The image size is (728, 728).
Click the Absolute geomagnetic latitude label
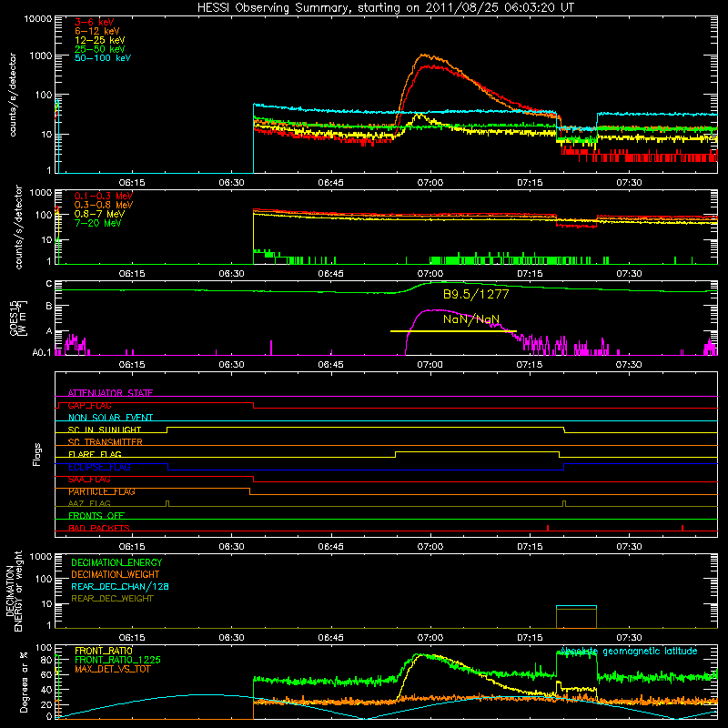point(629,651)
